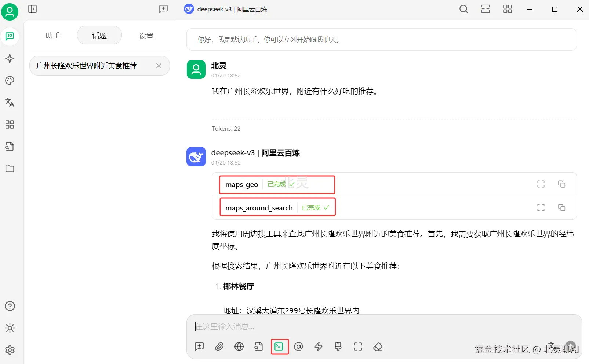Open maps_around_search result in fullscreen
This screenshot has height=364, width=589.
pos(541,207)
